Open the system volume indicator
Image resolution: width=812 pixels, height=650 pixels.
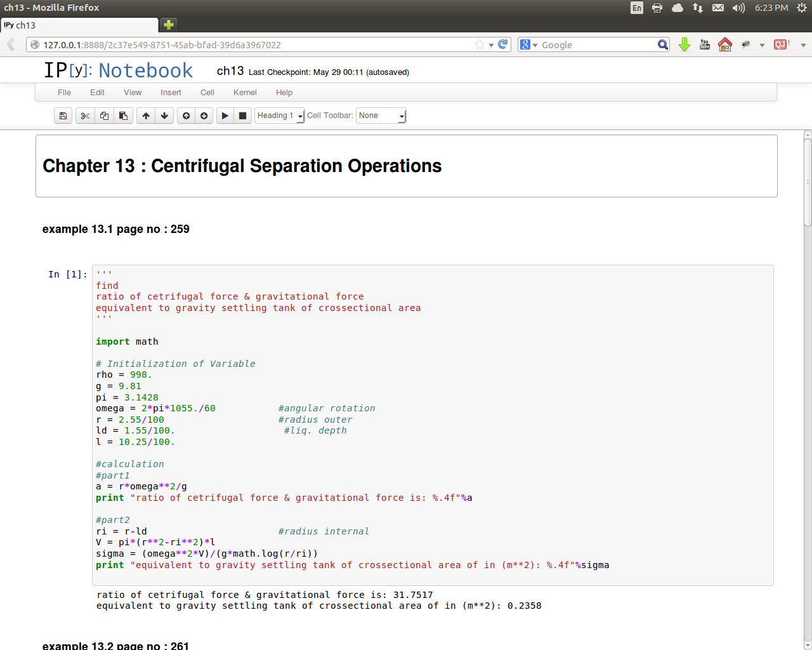click(738, 8)
